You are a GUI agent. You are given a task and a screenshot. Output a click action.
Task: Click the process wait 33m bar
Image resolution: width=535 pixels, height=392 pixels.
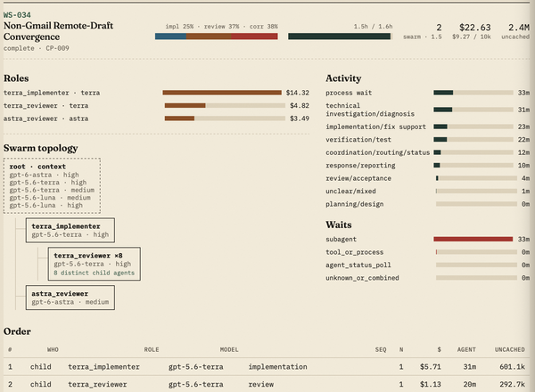coord(473,93)
